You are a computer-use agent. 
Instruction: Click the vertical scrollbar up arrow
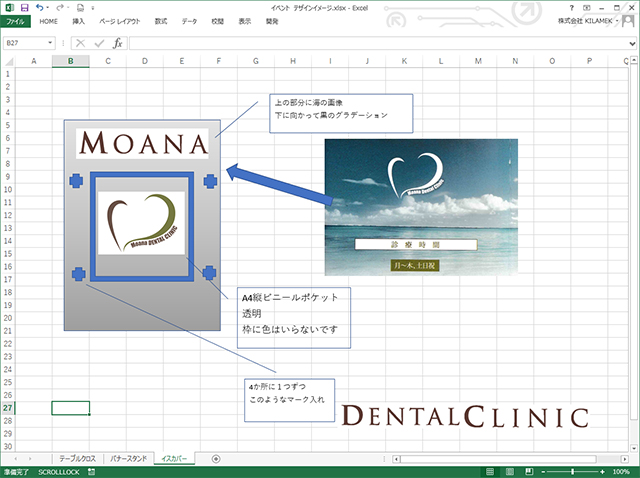coord(633,60)
